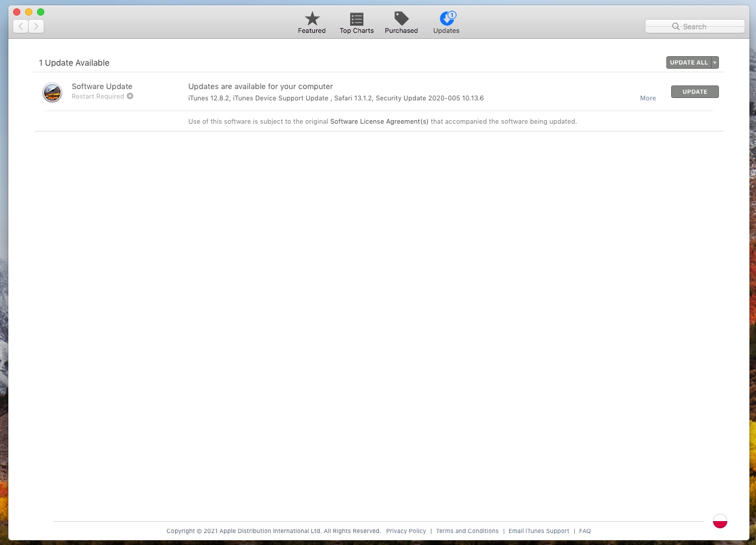This screenshot has width=756, height=545.
Task: Open Terms and Conditions link
Action: point(467,531)
